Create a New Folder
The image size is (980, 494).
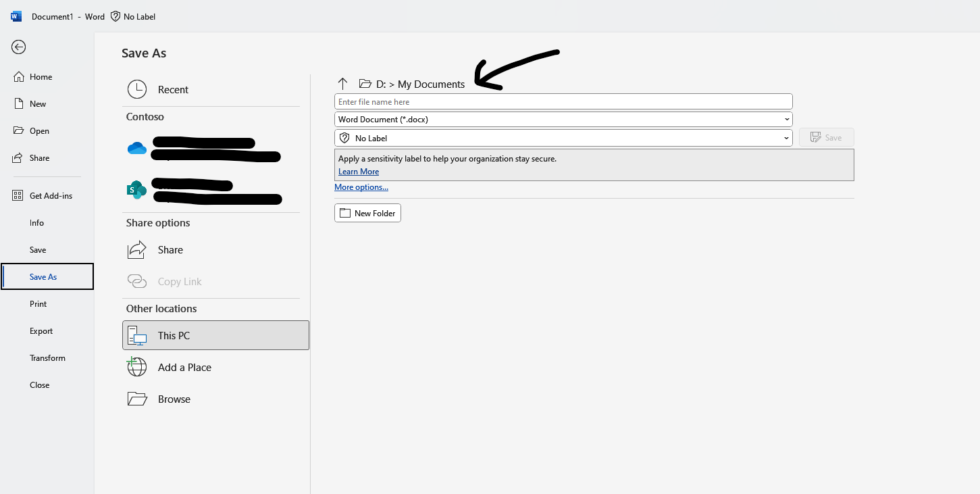[367, 212]
